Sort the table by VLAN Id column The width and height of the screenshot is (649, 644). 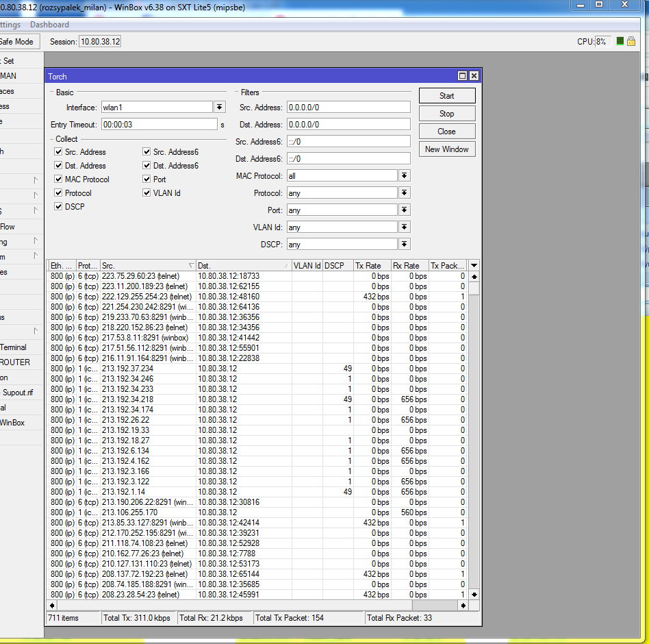pos(307,265)
